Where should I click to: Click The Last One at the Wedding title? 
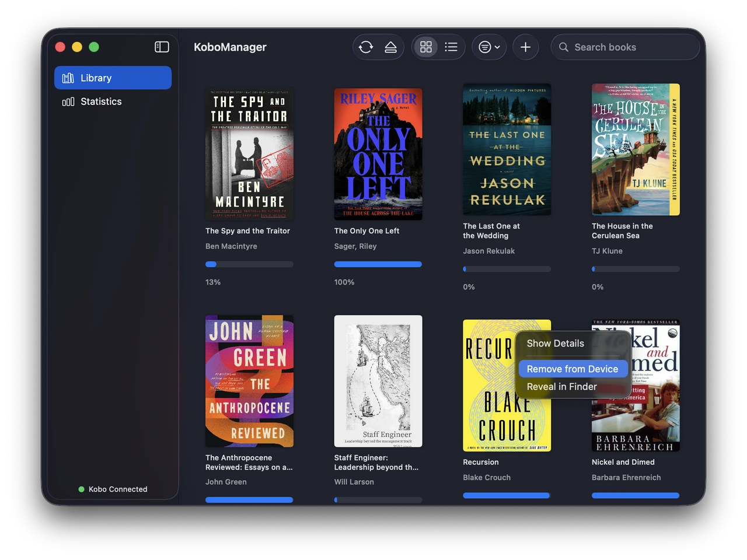pos(491,231)
